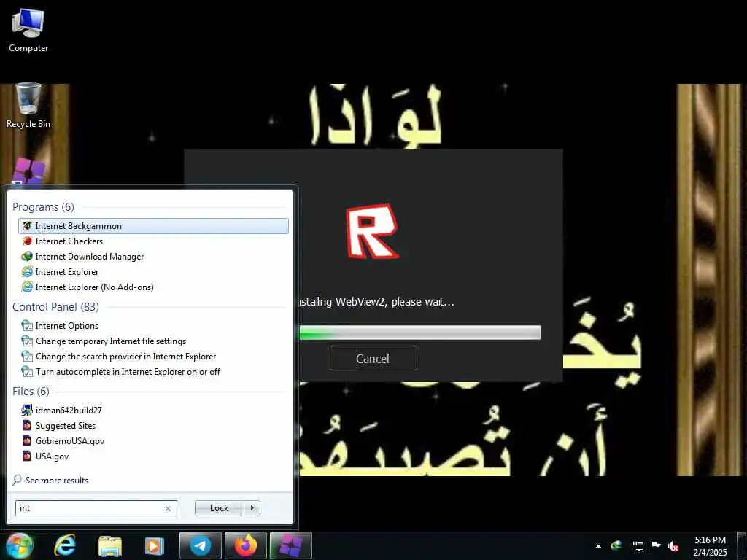Expand the shutdown options arrow
Viewport: 747px width, 560px height.
point(252,508)
